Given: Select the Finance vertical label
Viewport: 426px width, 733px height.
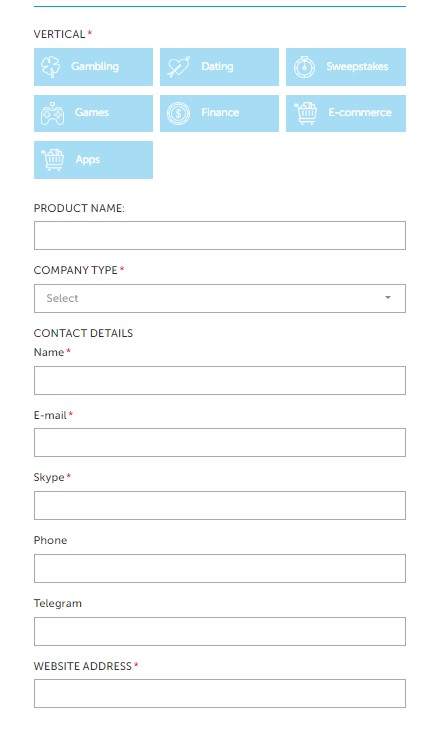Looking at the screenshot, I should [x=220, y=113].
